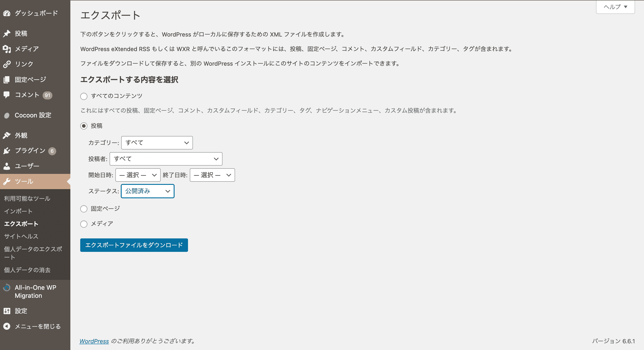Click the speech bubble comments icon

pyautogui.click(x=7, y=95)
